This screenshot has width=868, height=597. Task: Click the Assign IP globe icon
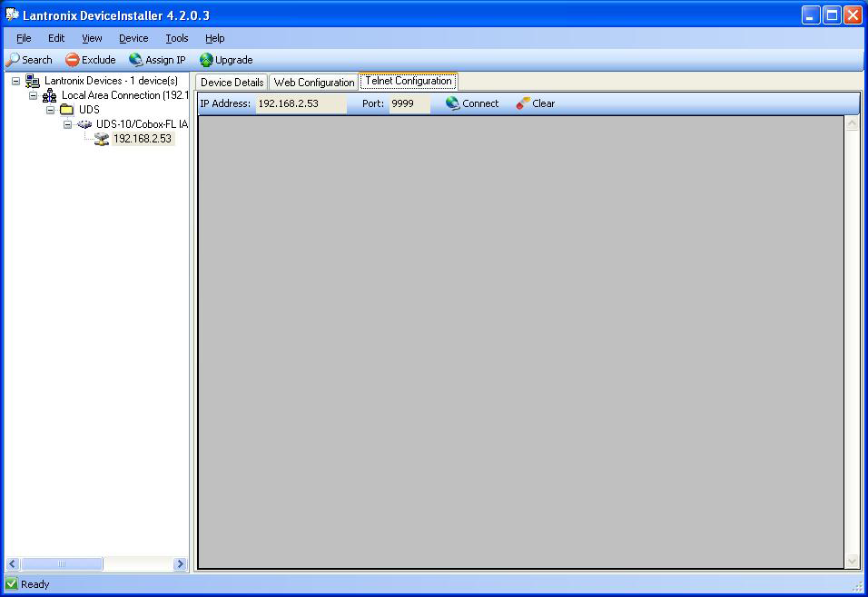(x=135, y=60)
